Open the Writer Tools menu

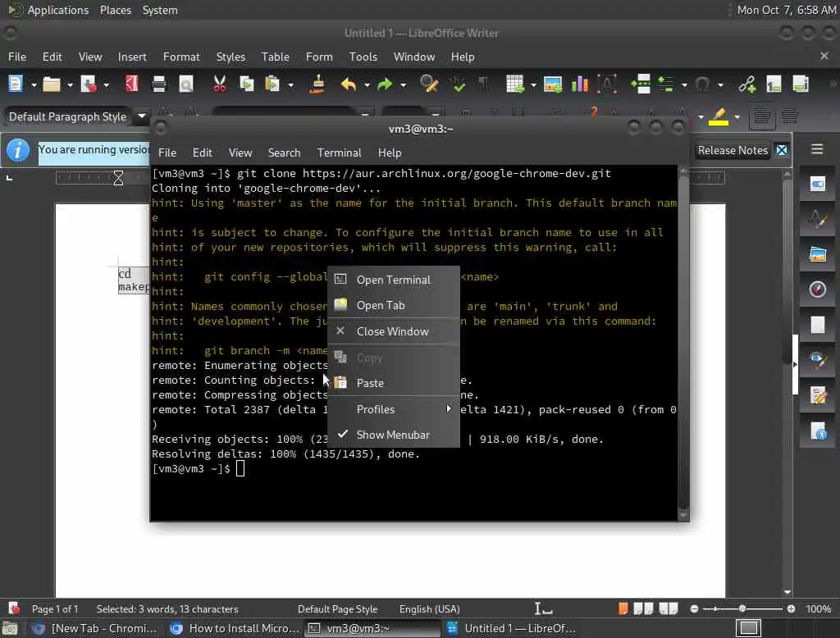(x=363, y=57)
